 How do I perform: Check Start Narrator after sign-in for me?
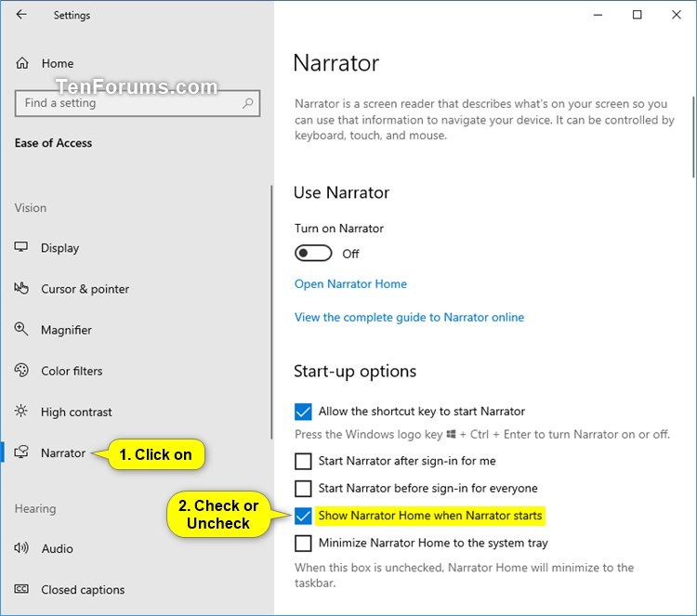click(303, 462)
